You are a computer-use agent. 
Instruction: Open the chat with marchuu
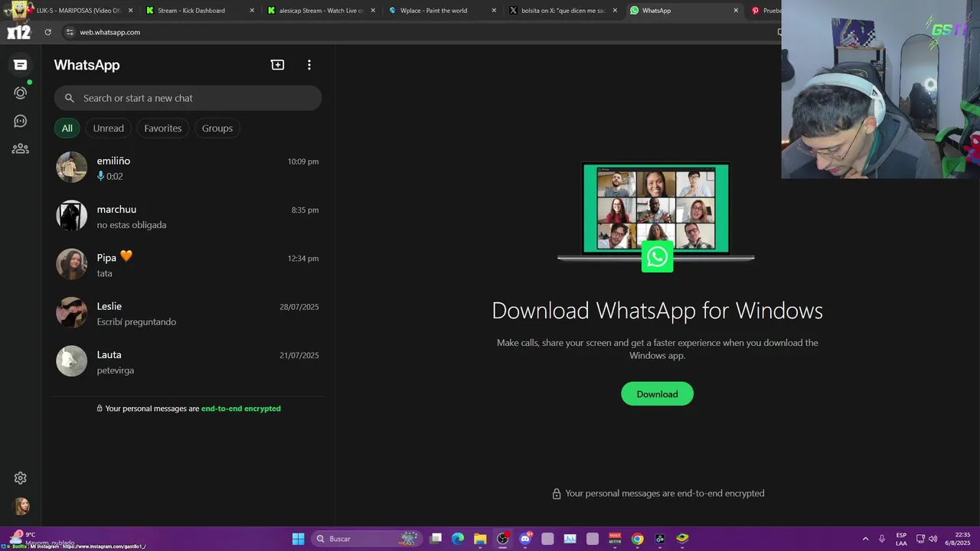188,217
